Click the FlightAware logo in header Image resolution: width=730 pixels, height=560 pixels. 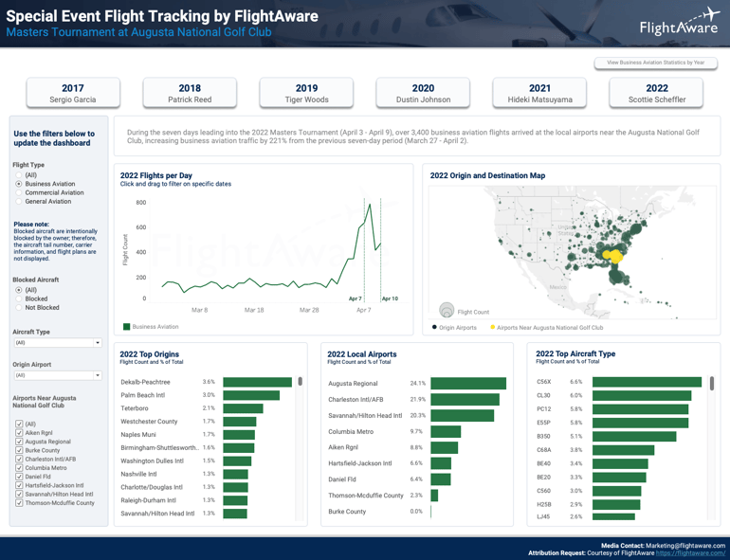point(679,22)
